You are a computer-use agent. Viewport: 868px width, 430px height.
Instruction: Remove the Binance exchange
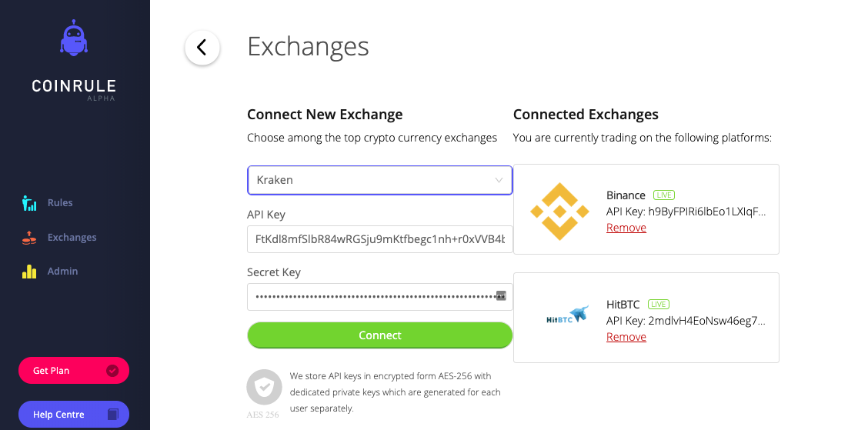tap(626, 228)
